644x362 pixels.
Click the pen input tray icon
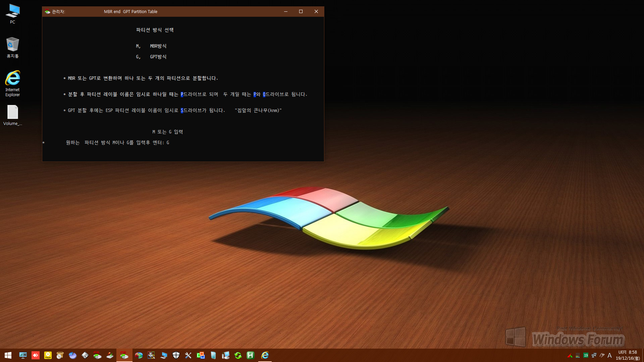click(x=602, y=355)
